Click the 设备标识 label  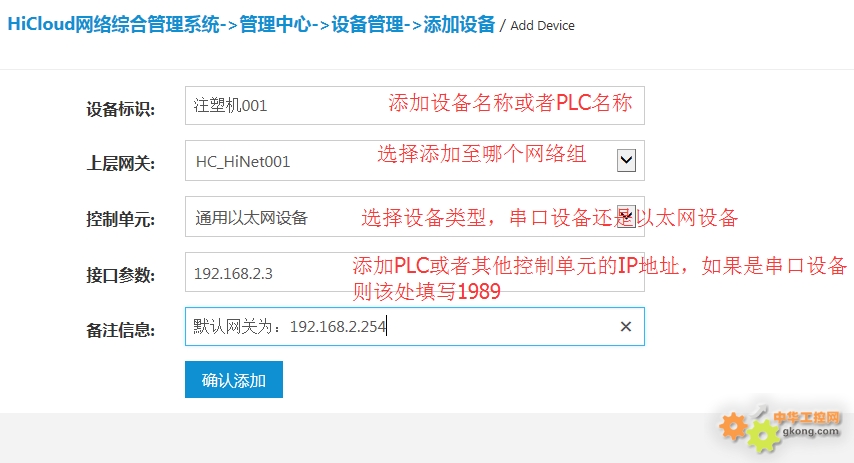pos(120,109)
